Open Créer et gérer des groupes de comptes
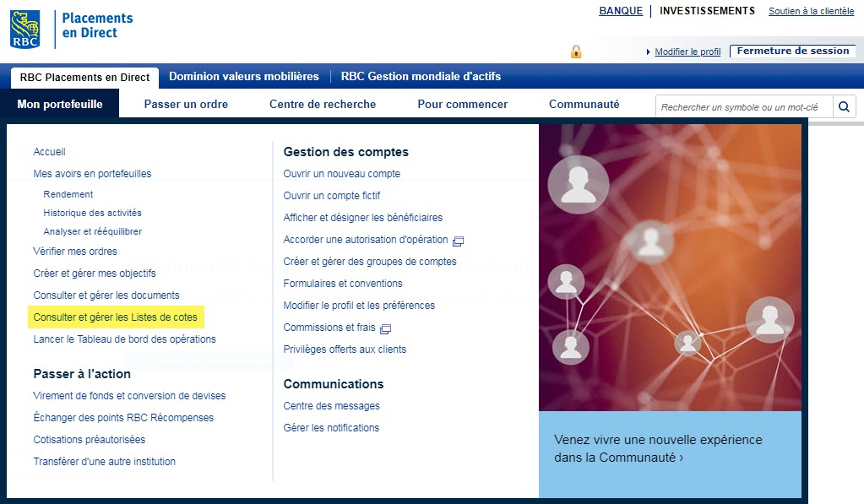 [x=370, y=263]
